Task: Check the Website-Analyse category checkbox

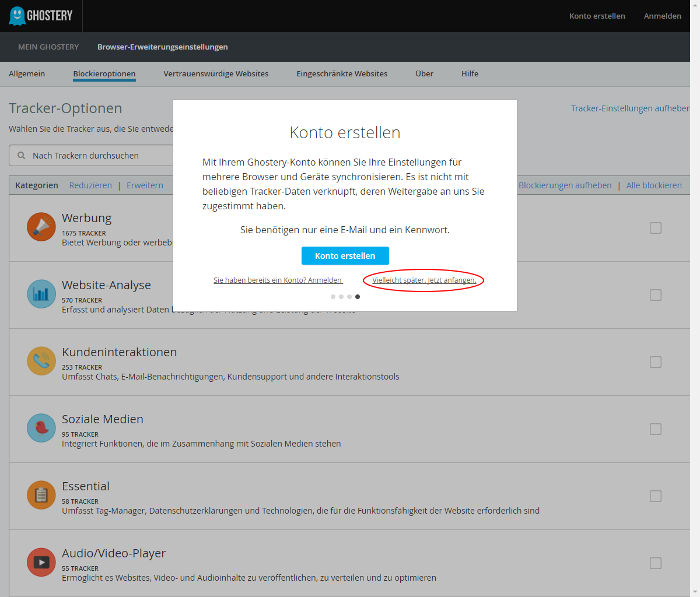Action: click(656, 295)
